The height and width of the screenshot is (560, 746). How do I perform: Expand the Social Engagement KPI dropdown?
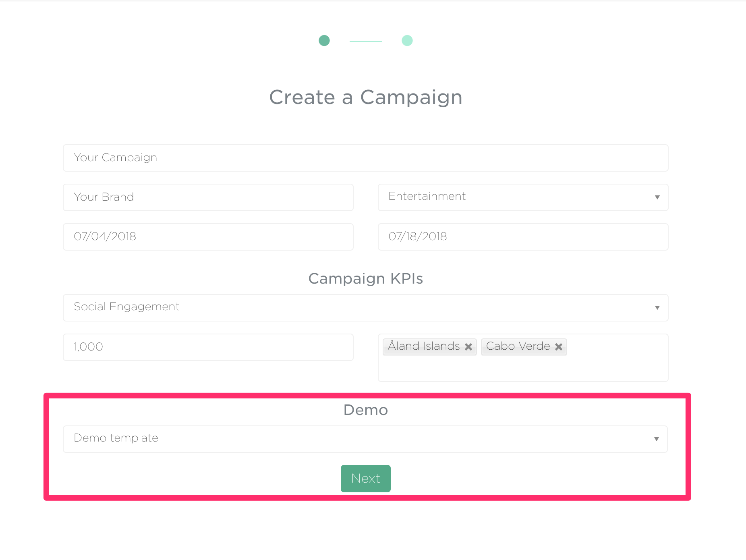pos(366,308)
